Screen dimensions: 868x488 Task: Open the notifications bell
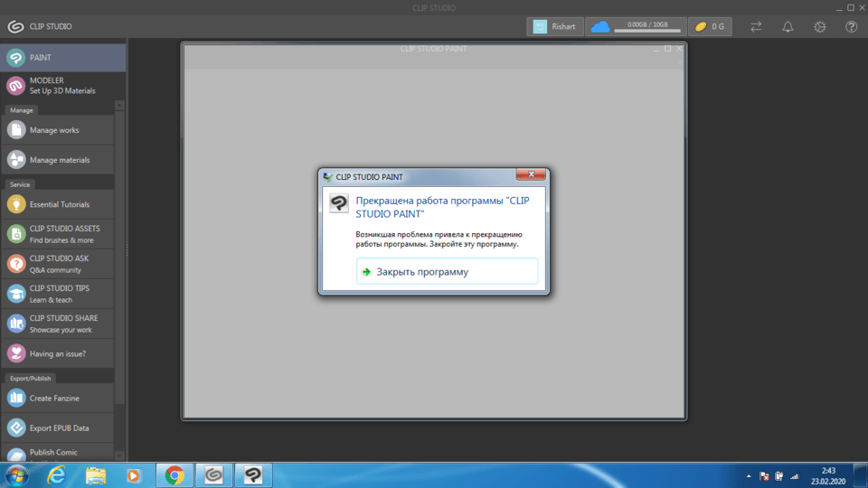(788, 26)
